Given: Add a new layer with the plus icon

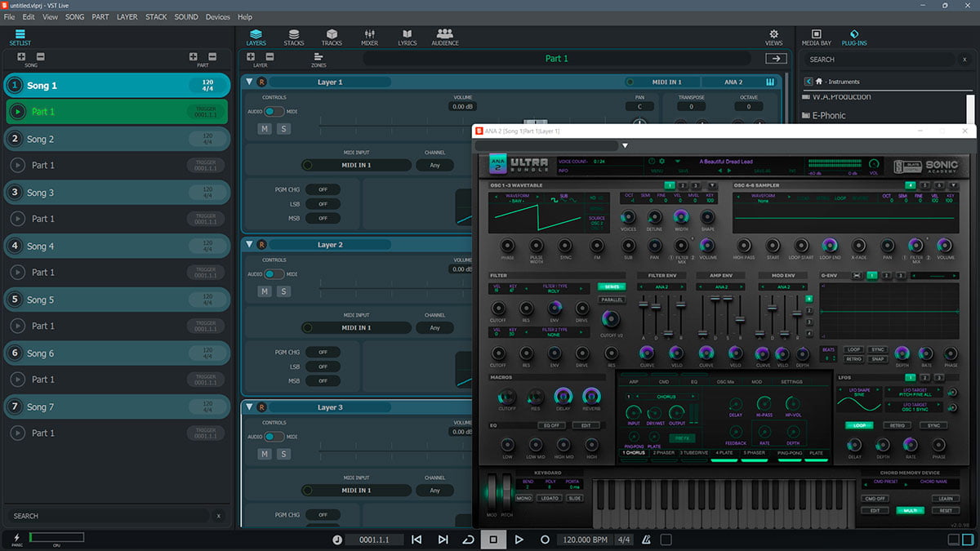Looking at the screenshot, I should coord(251,56).
